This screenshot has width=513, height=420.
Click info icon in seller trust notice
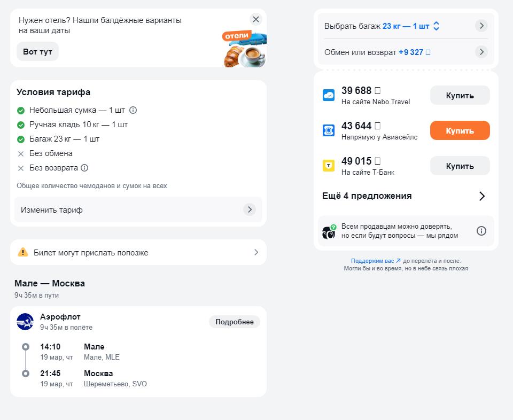pos(481,231)
